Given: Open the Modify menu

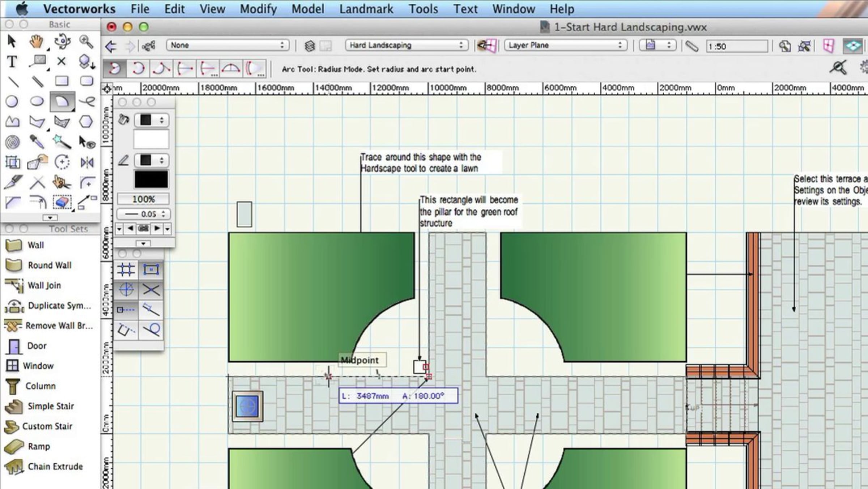Looking at the screenshot, I should (x=258, y=9).
